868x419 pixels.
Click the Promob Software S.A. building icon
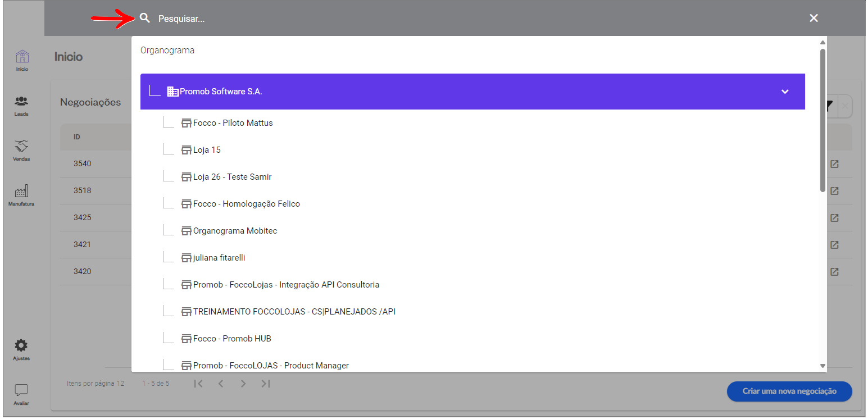(172, 92)
